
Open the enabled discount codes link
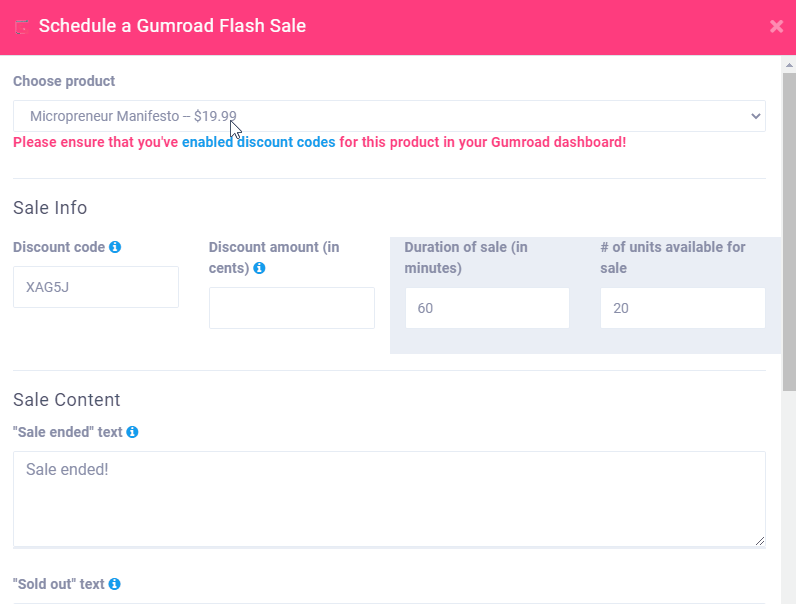click(258, 142)
